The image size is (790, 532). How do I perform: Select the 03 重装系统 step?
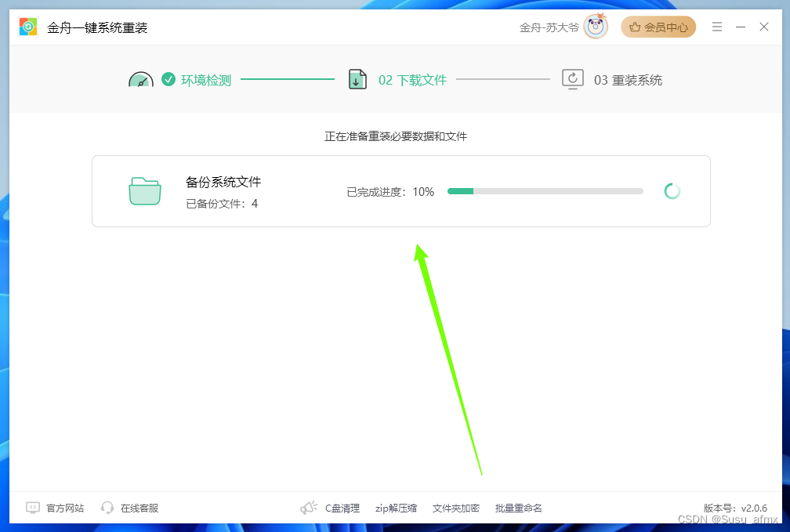[x=628, y=80]
